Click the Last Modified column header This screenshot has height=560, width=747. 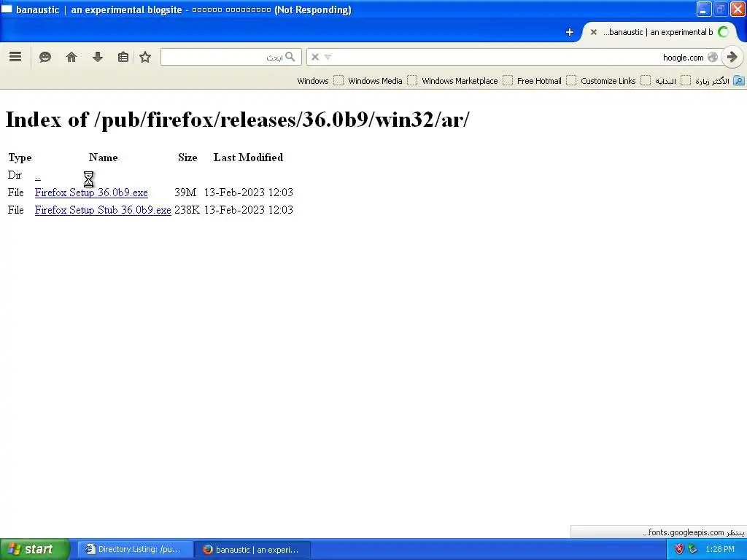coord(248,157)
